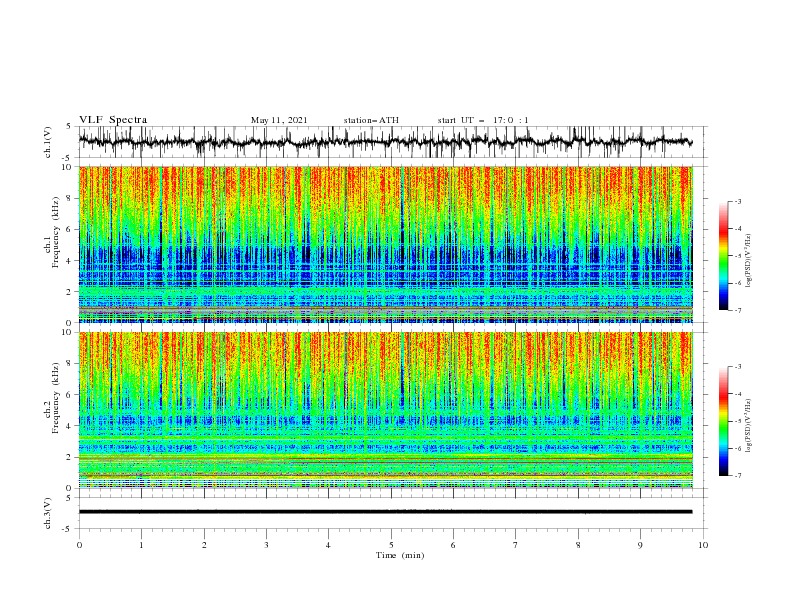Click the "5" tick on ch.1(V) waveform axis

pyautogui.click(x=69, y=127)
